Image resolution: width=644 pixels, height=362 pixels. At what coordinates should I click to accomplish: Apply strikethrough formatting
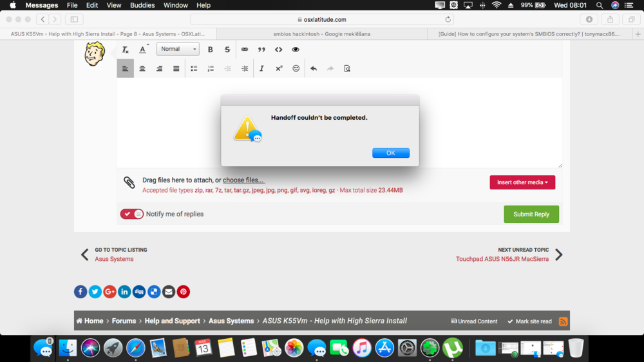point(227,50)
